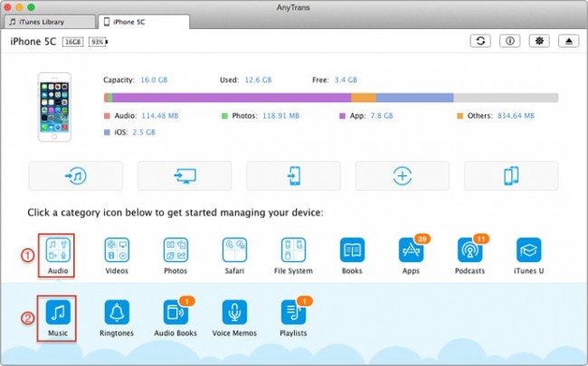Switch to the iTunes Library tab

(x=48, y=21)
